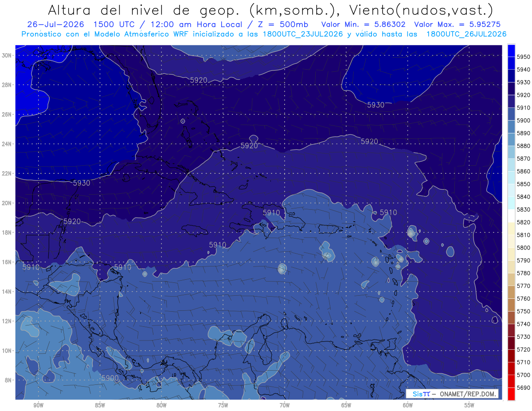Click the '5930' contour label over Yucatán waters

tap(81, 183)
